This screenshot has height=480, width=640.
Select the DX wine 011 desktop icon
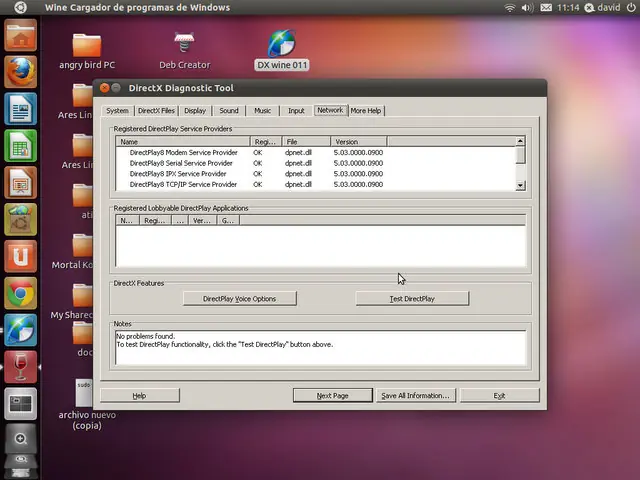(x=282, y=49)
